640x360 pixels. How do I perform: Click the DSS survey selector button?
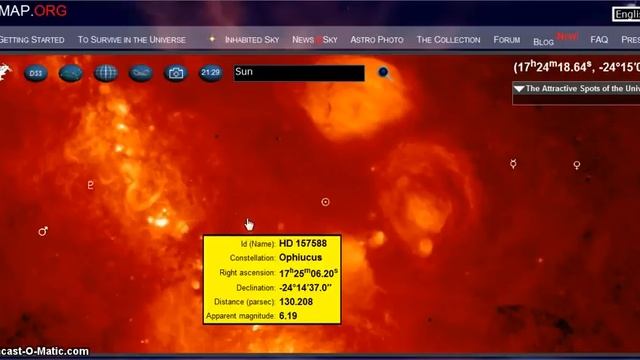(36, 73)
